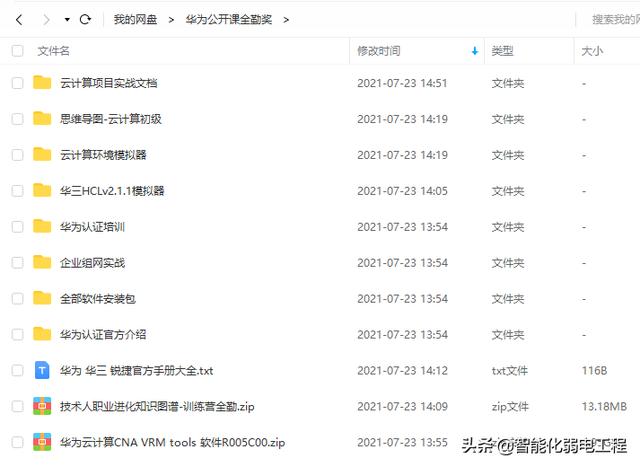Open the navigation history dropdown arrow

(x=67, y=19)
